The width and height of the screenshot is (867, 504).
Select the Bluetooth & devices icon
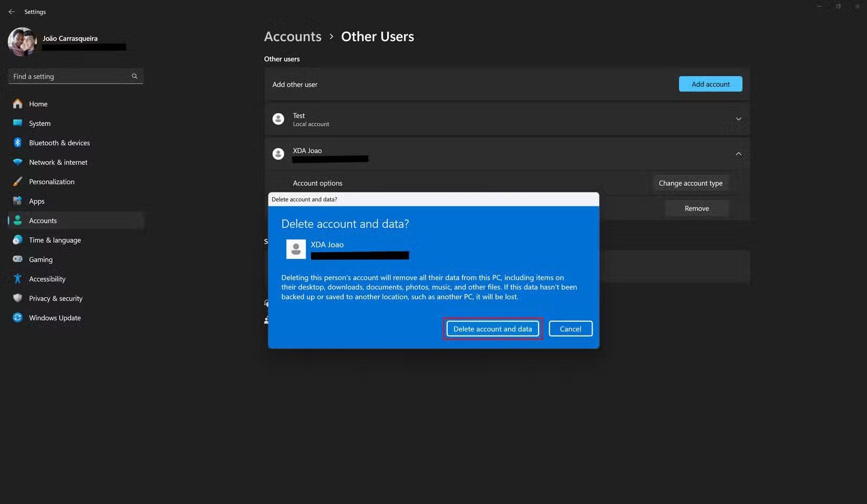(x=17, y=142)
